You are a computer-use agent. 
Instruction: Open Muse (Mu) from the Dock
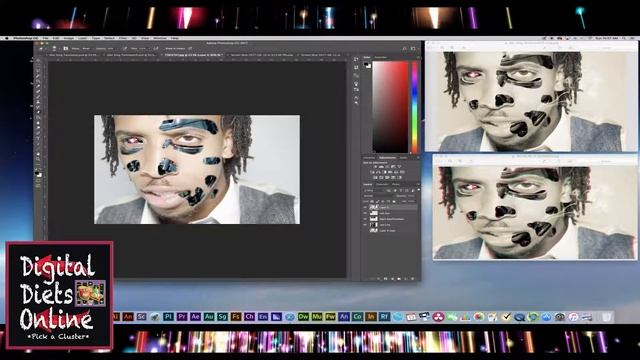pyautogui.click(x=317, y=316)
